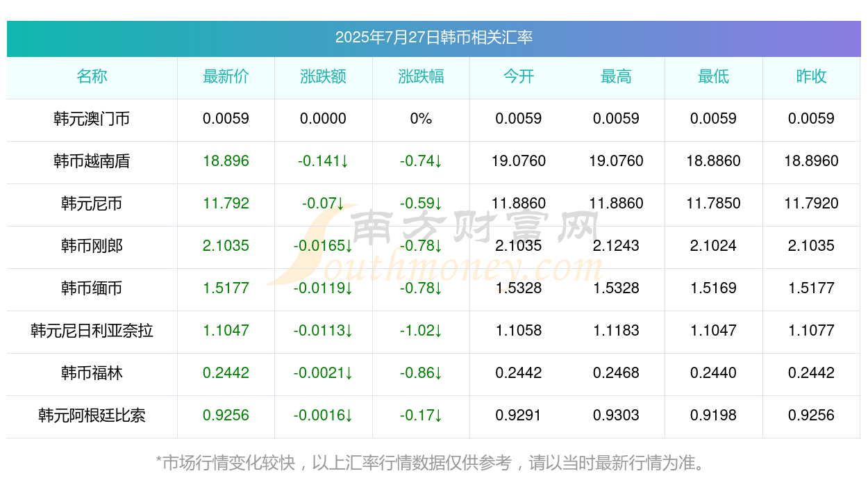Click low value 1.5169
This screenshot has height=485, width=868.
pos(714,288)
